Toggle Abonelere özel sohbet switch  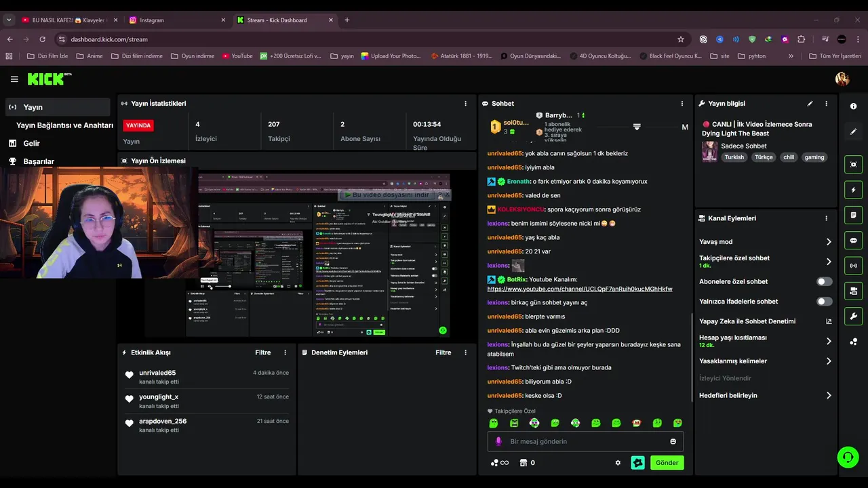[x=825, y=281]
